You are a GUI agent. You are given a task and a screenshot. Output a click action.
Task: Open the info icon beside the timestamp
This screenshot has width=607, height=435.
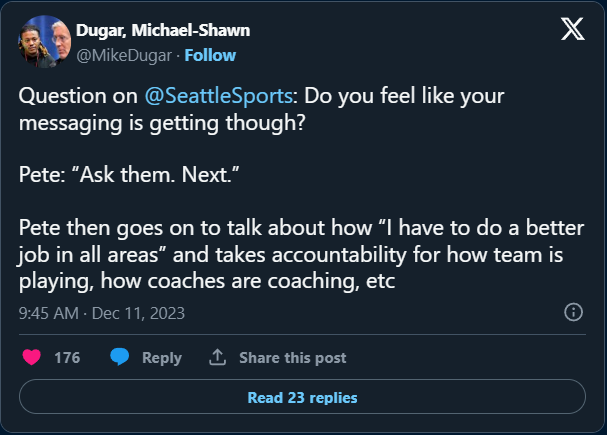tap(574, 312)
